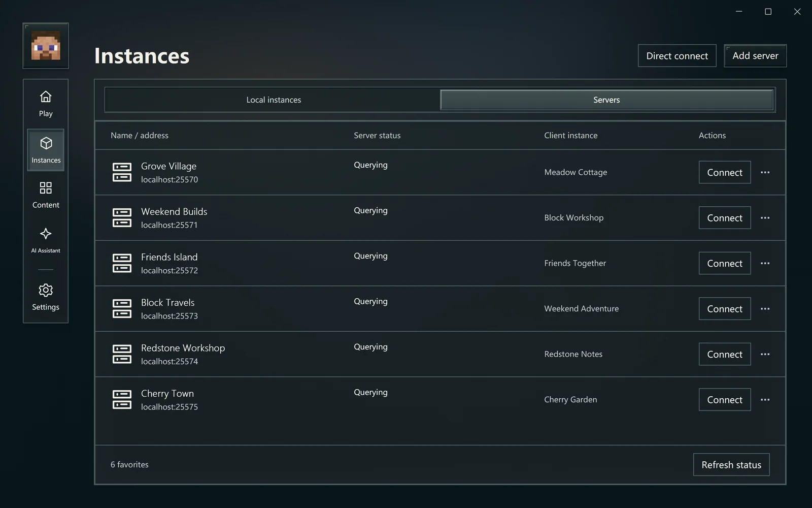Connect to Weekend Builds server
The width and height of the screenshot is (812, 508).
[725, 217]
